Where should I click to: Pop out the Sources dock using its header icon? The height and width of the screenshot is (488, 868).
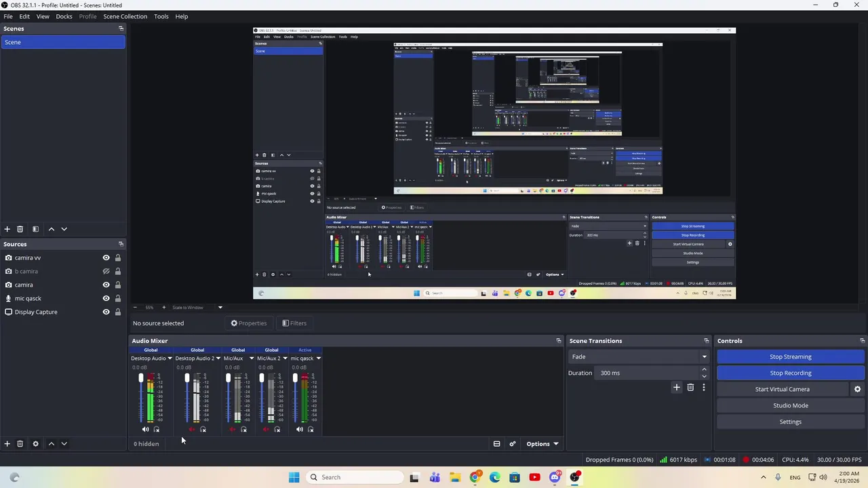121,244
